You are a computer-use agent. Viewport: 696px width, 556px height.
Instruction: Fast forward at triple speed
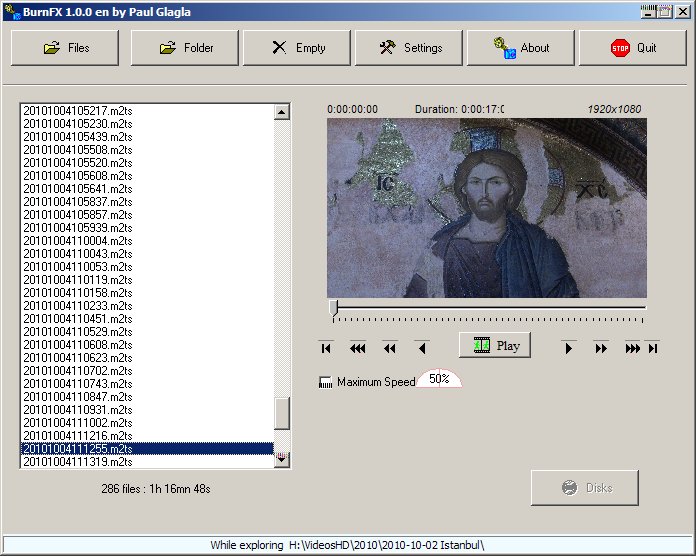click(633, 348)
